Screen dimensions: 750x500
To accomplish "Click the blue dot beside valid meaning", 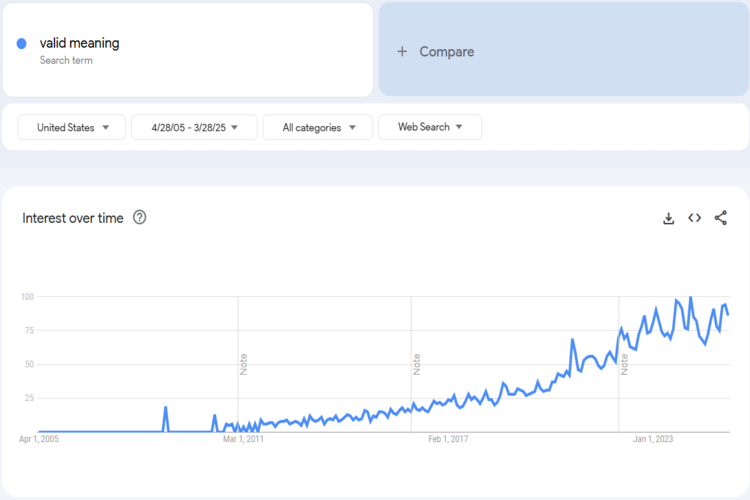I will pos(22,44).
